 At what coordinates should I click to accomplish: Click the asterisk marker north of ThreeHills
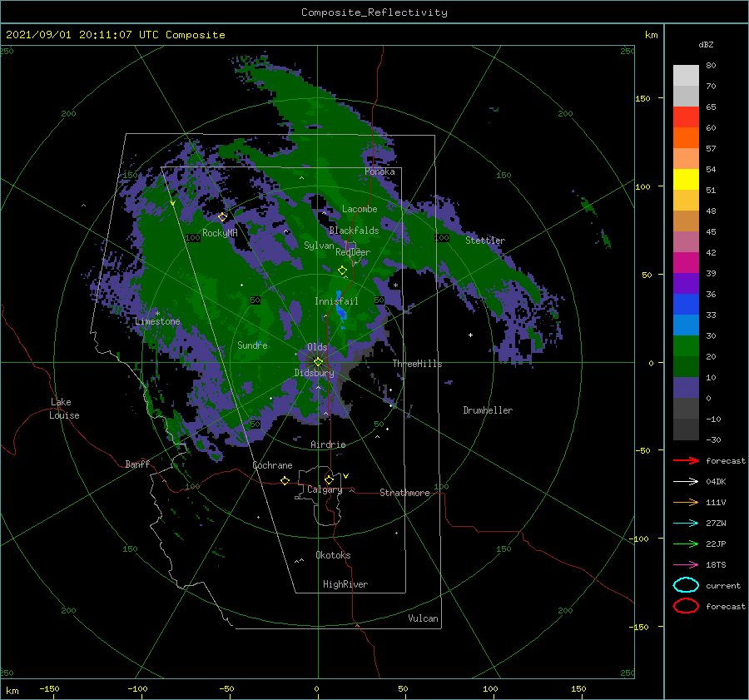coord(395,285)
